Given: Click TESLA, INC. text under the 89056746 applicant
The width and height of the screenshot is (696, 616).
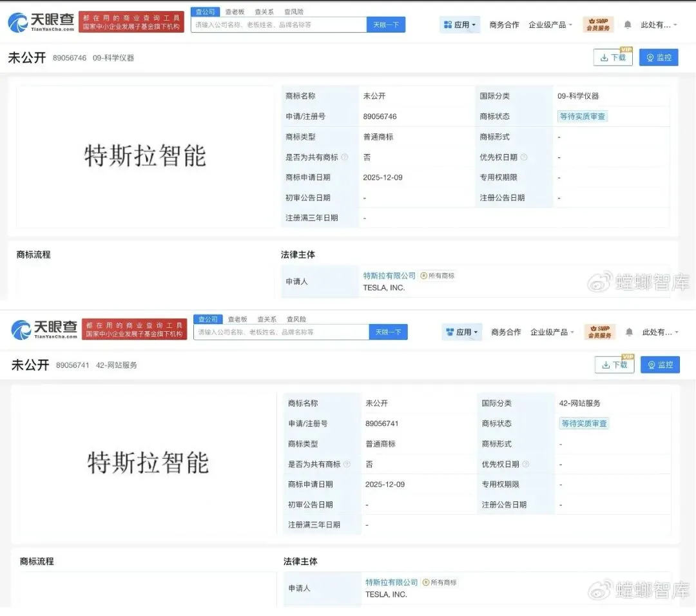Looking at the screenshot, I should point(384,287).
